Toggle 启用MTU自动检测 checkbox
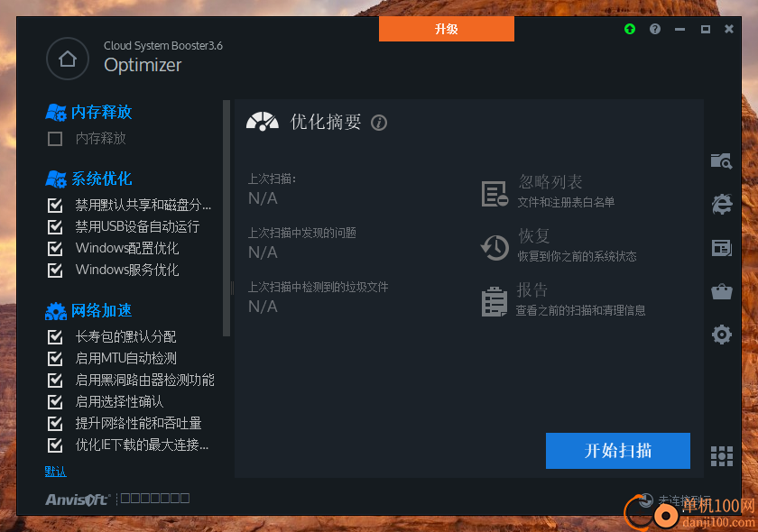 [x=55, y=358]
